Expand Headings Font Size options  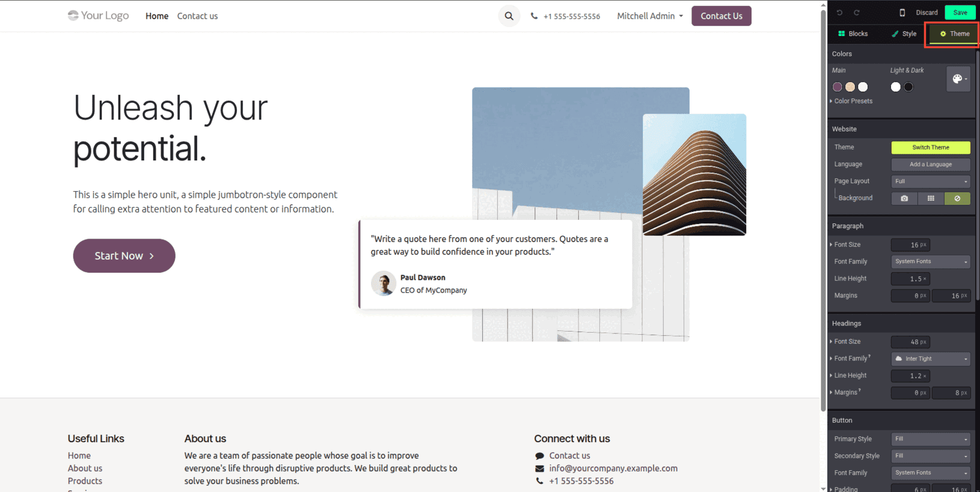click(845, 342)
